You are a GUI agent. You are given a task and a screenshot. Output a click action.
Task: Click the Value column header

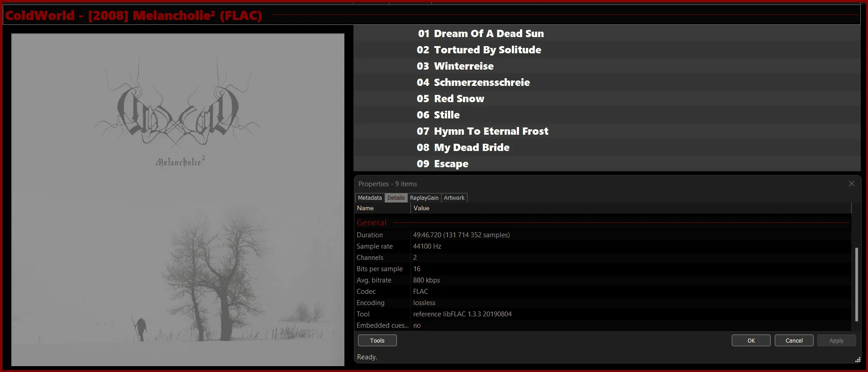(x=631, y=208)
